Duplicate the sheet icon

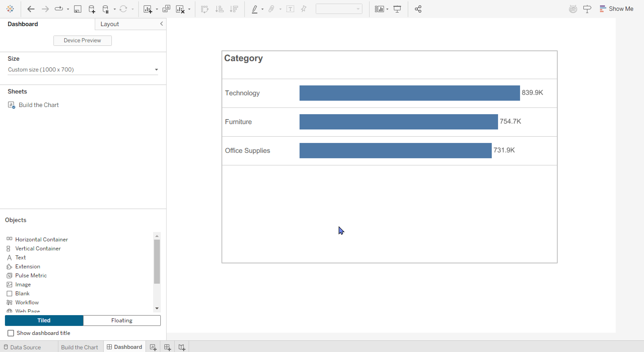tap(166, 9)
